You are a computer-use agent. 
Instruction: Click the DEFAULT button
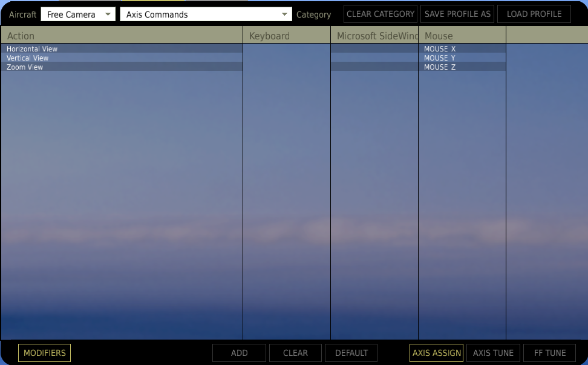pyautogui.click(x=351, y=353)
